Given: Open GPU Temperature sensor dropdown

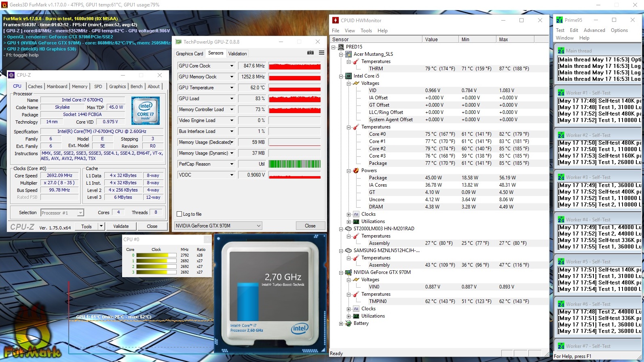Looking at the screenshot, I should tap(232, 88).
